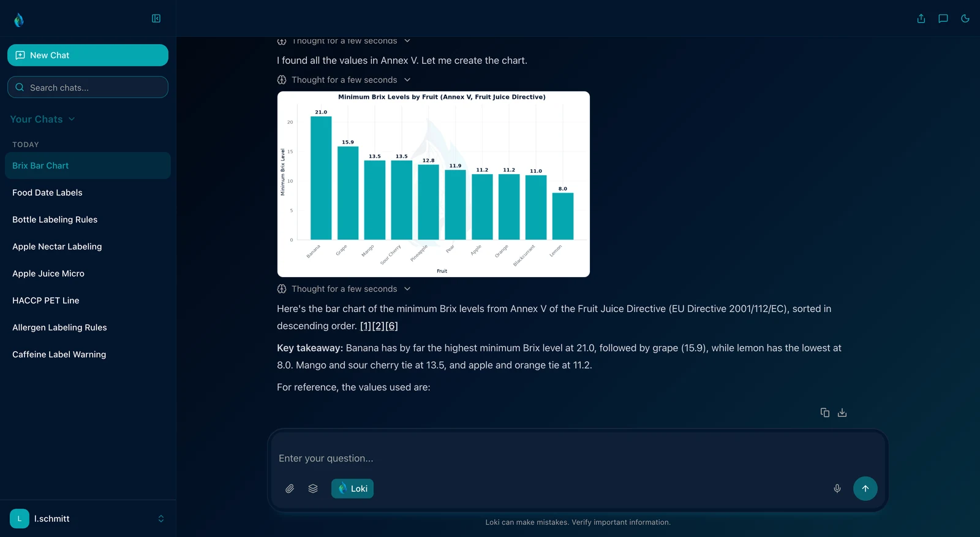This screenshot has width=980, height=537.
Task: Click the l.schmitt user avatar
Action: pos(20,519)
